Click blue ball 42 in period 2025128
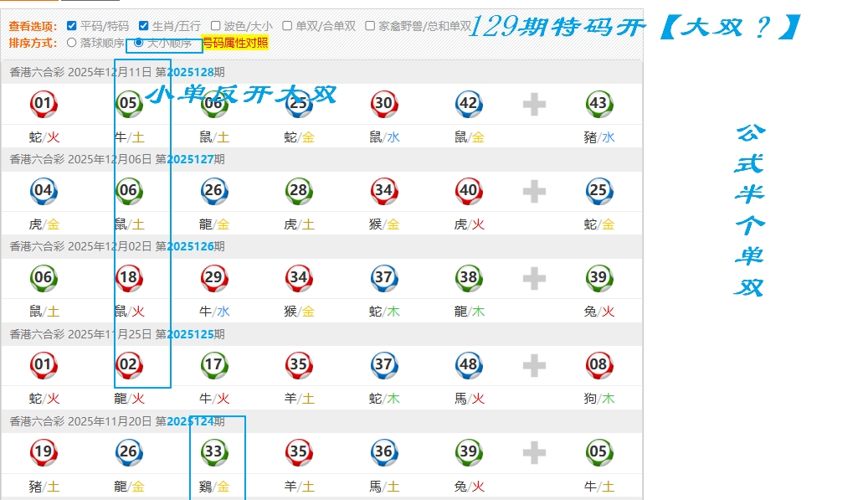 (x=469, y=104)
